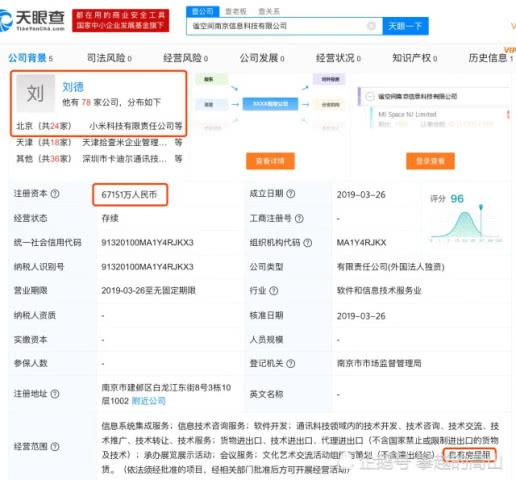Switch to 查老板 search tab

(236, 11)
